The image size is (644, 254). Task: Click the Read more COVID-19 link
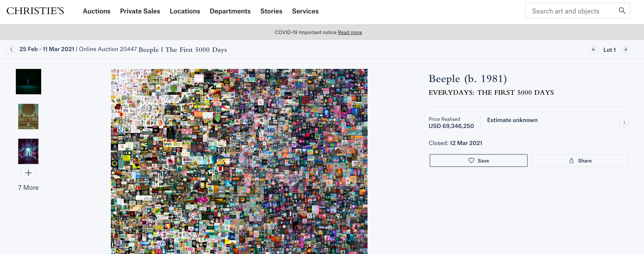pyautogui.click(x=350, y=32)
